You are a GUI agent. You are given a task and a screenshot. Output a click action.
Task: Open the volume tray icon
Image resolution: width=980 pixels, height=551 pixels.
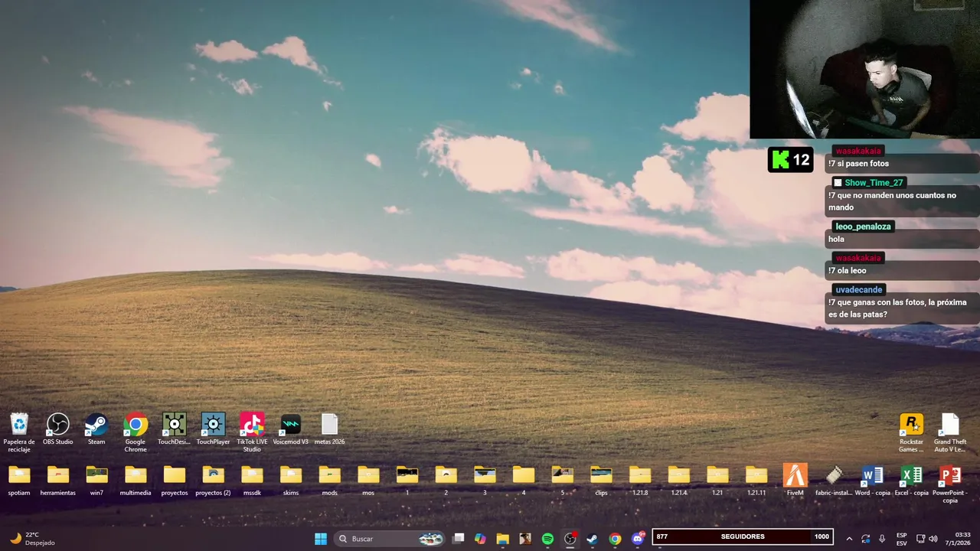933,539
